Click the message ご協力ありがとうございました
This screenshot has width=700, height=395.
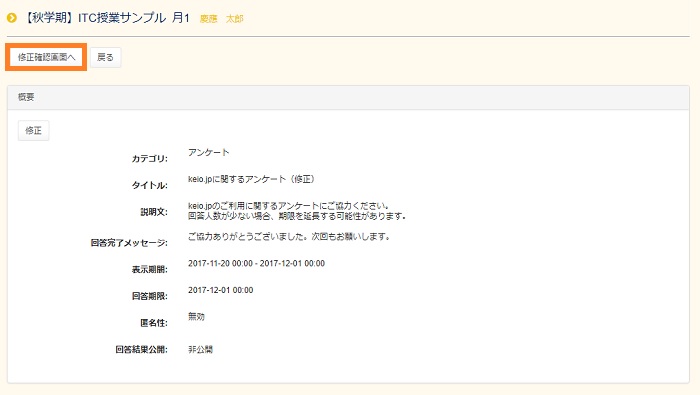point(289,237)
